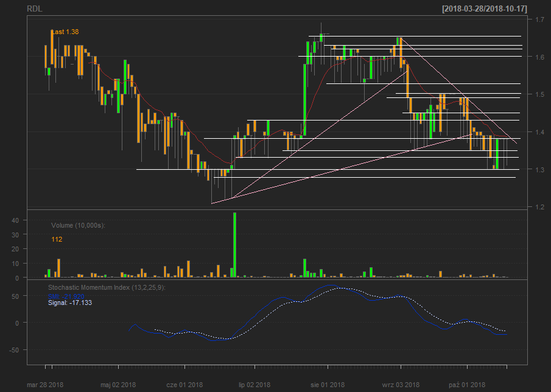Click the 'Volume (10,000s):' panel label
The width and height of the screenshot is (551, 392).
click(x=78, y=225)
